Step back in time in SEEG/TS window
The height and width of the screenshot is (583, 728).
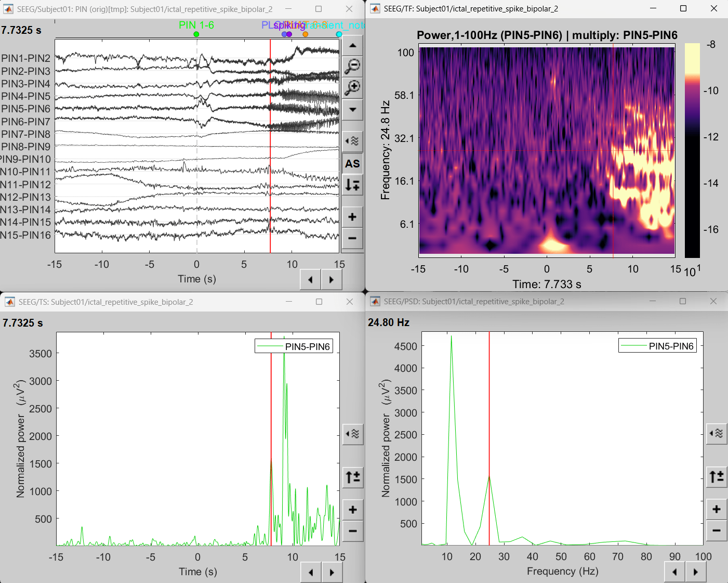click(x=311, y=573)
